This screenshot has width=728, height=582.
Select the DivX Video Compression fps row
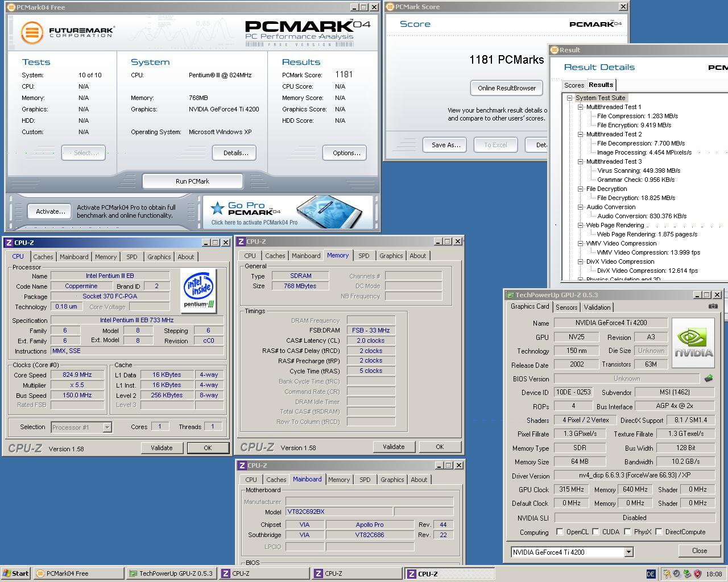[647, 271]
